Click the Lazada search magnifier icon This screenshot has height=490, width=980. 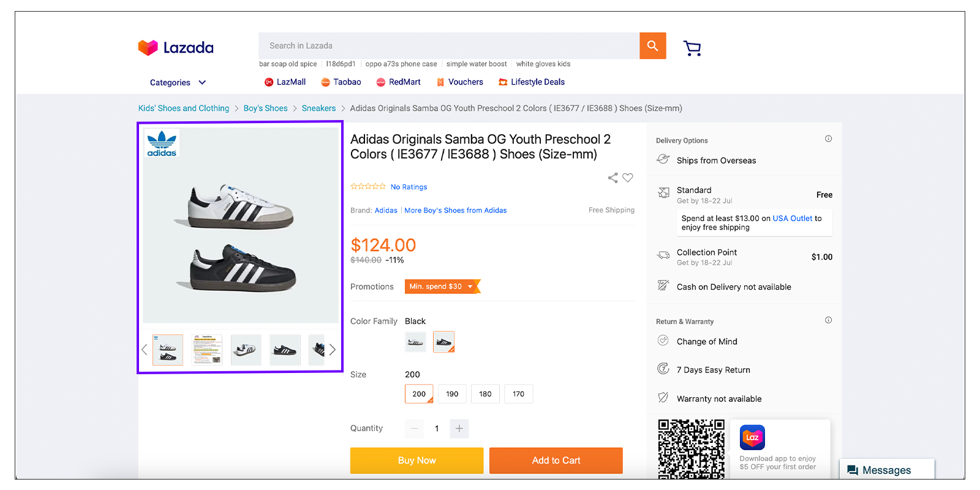tap(652, 45)
